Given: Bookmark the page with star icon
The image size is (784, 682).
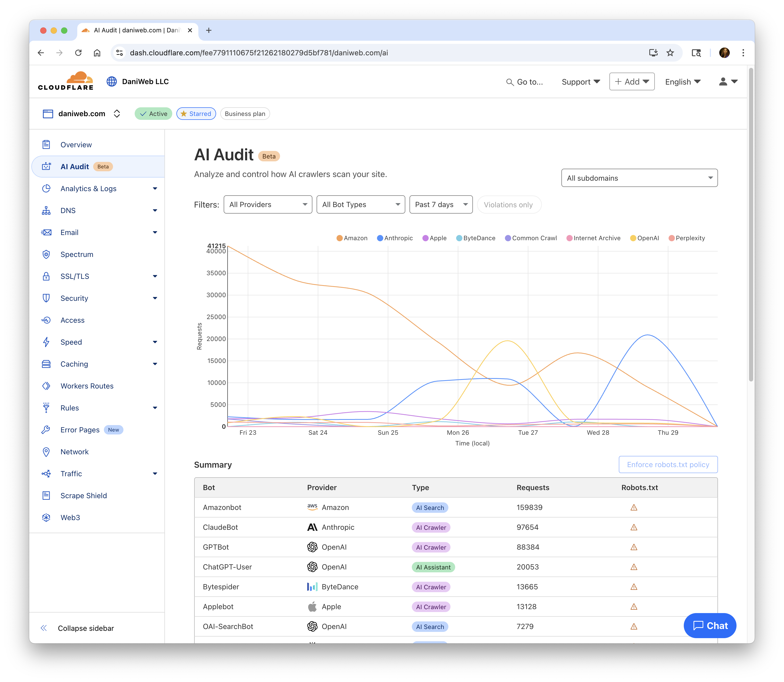Looking at the screenshot, I should (x=670, y=53).
